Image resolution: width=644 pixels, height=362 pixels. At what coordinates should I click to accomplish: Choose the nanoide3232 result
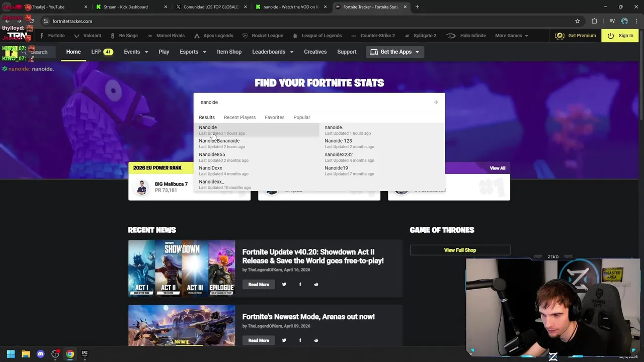click(x=382, y=157)
